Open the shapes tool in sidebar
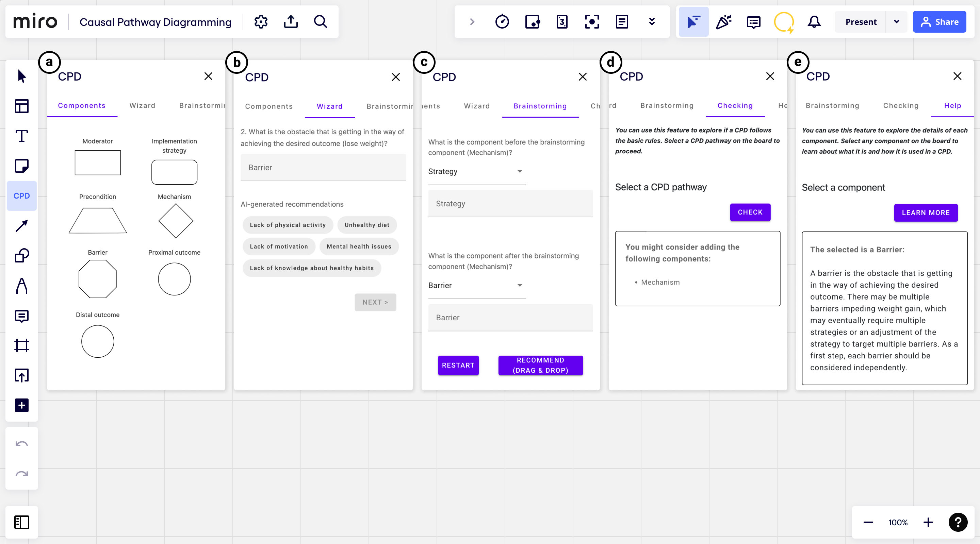 [x=22, y=255]
